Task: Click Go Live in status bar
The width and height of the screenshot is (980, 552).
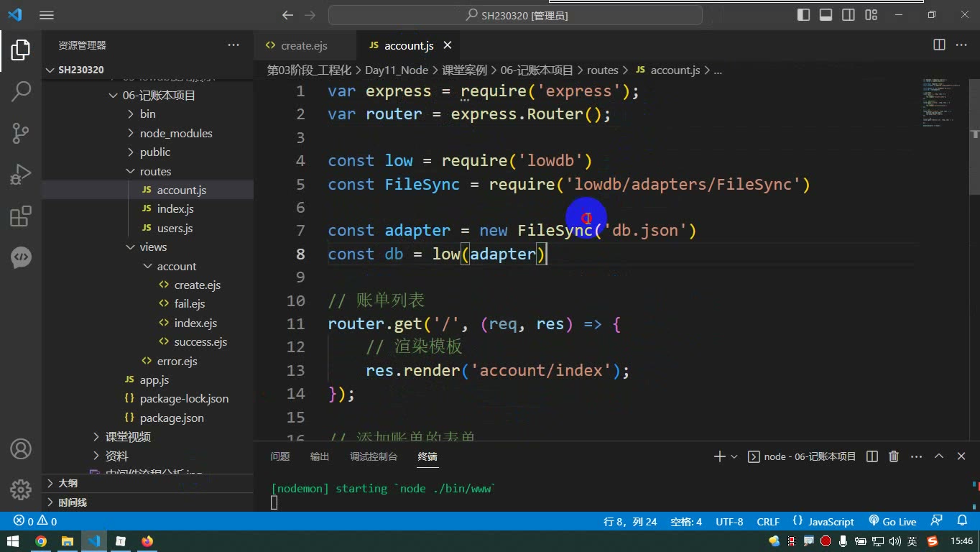Action: (892, 521)
